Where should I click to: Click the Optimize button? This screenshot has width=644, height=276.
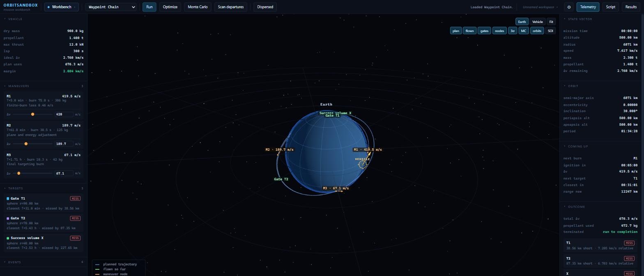pos(170,7)
